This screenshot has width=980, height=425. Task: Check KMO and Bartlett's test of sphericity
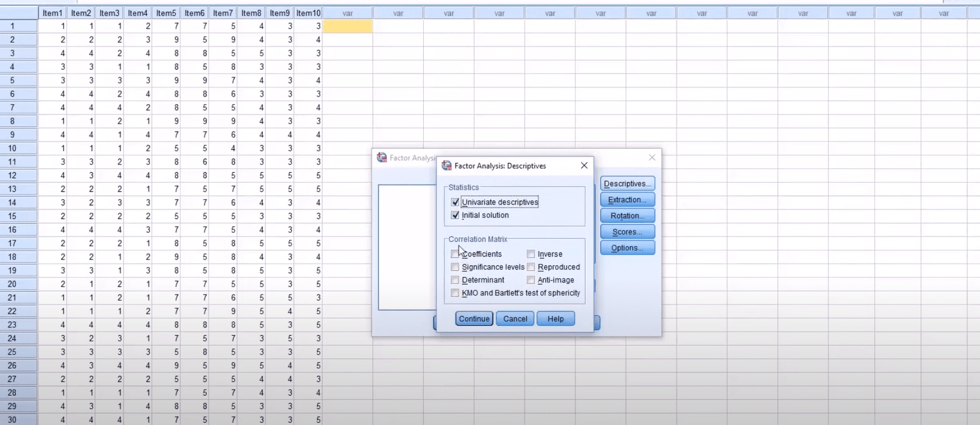pos(454,293)
